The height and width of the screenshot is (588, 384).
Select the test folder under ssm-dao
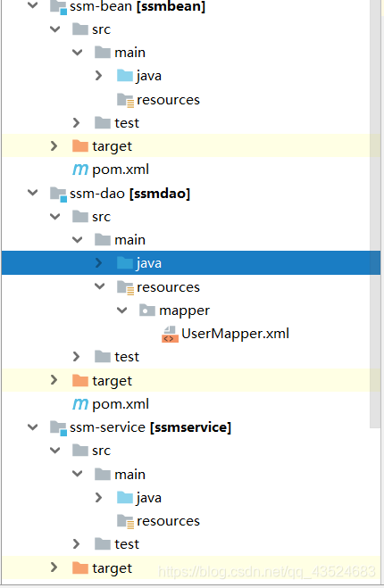pos(127,357)
